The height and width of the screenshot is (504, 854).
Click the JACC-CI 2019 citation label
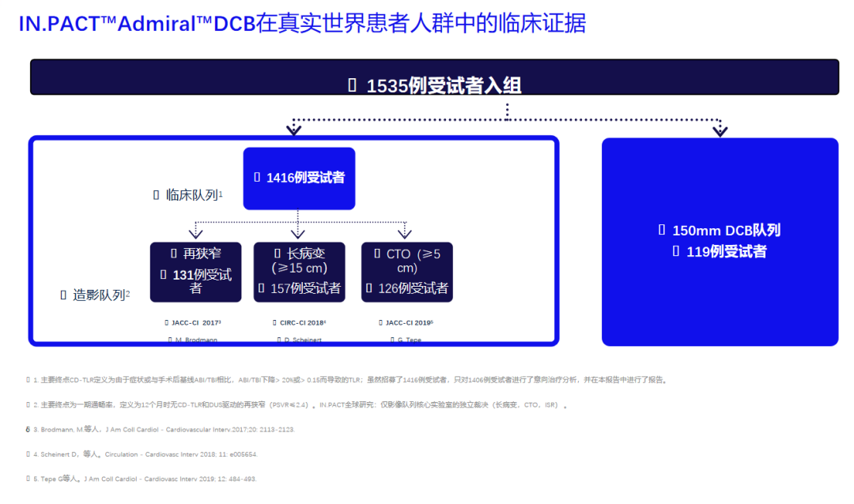point(406,322)
